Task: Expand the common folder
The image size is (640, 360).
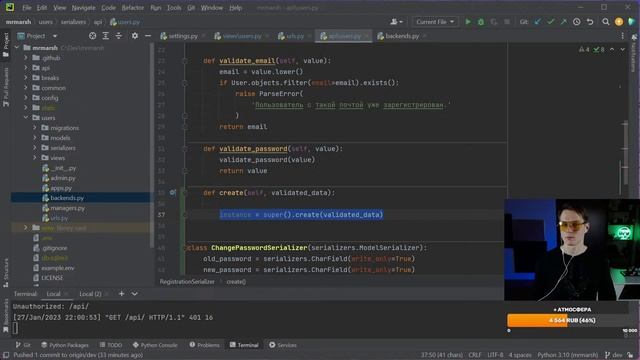Action: tap(26, 88)
